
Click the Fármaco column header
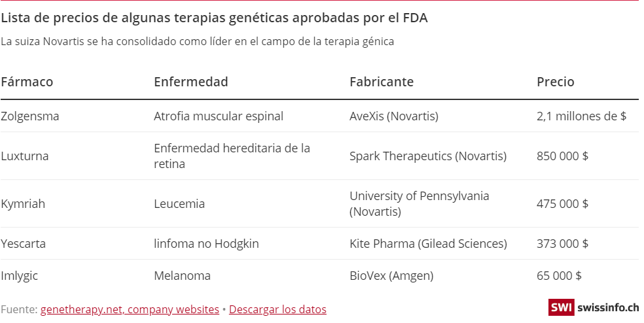tap(27, 82)
